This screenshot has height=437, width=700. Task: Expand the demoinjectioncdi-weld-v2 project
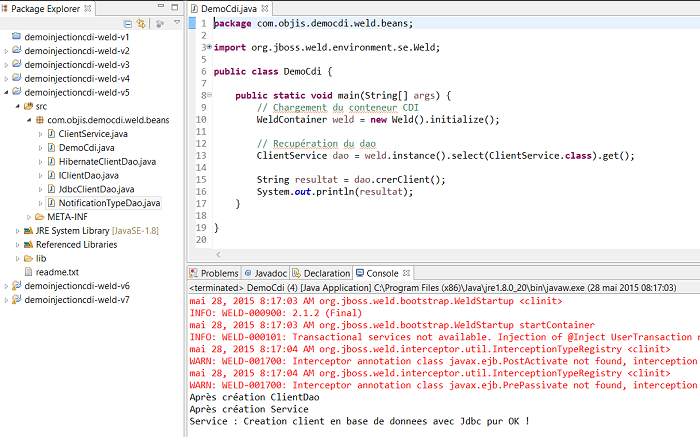(6, 51)
